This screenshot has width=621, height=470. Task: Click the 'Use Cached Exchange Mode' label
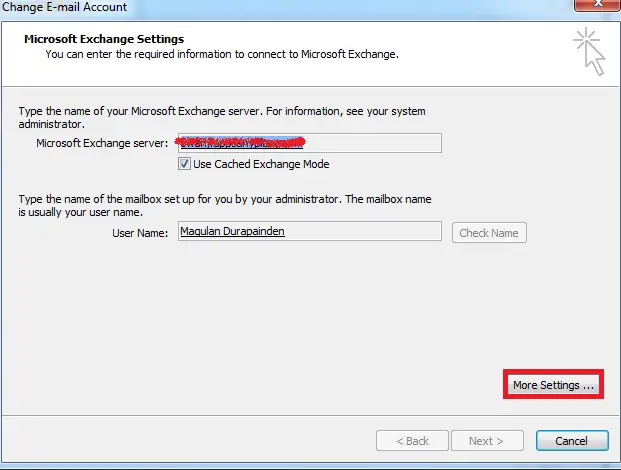(x=261, y=164)
